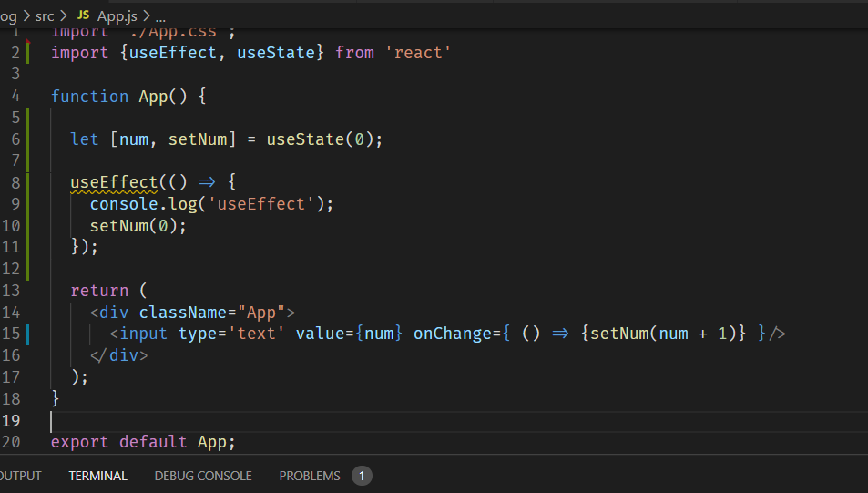Click 'setNum(num + 1)' in the input

coord(663,334)
